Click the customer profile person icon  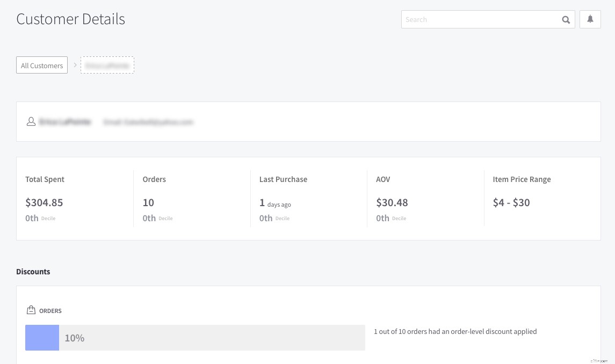pos(31,121)
